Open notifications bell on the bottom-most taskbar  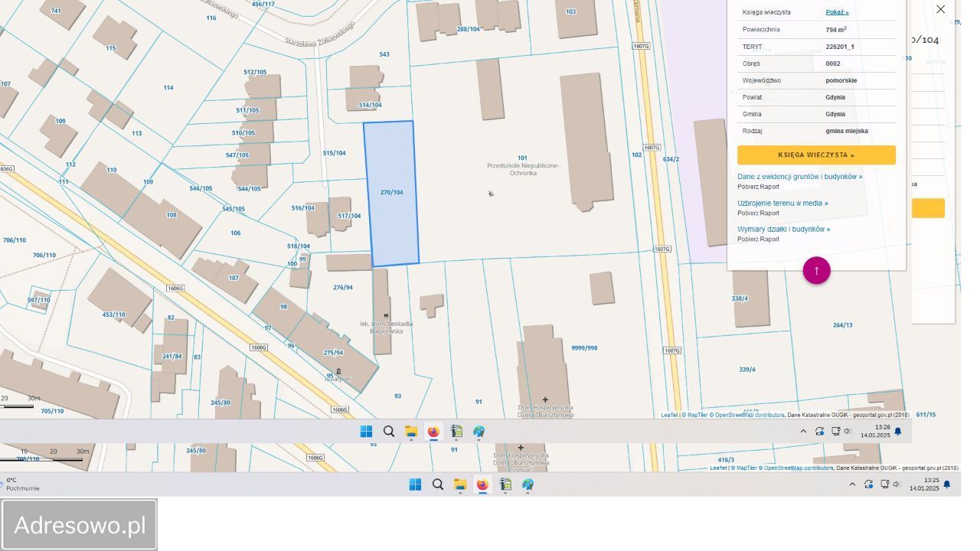tap(947, 484)
